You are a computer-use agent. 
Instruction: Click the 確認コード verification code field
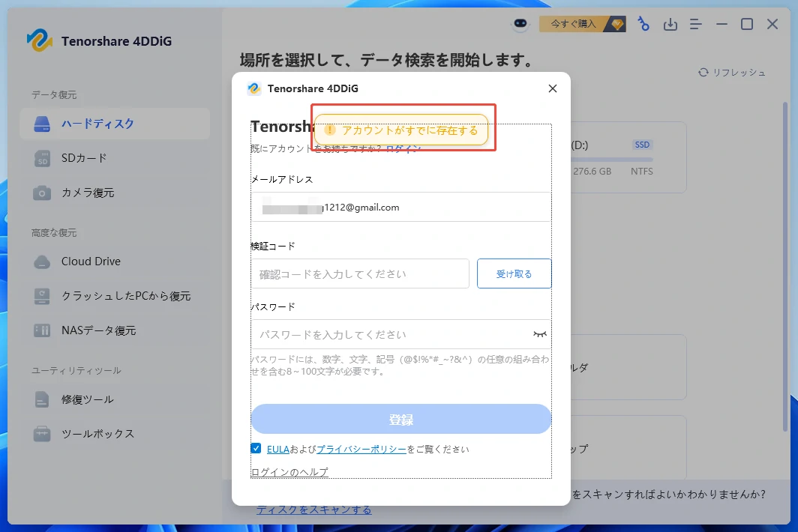click(x=360, y=273)
